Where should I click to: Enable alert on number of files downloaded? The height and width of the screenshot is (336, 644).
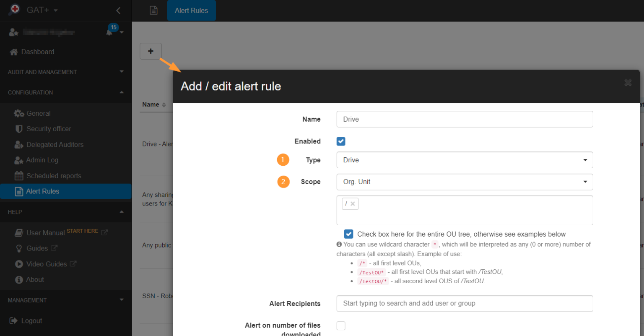[341, 326]
